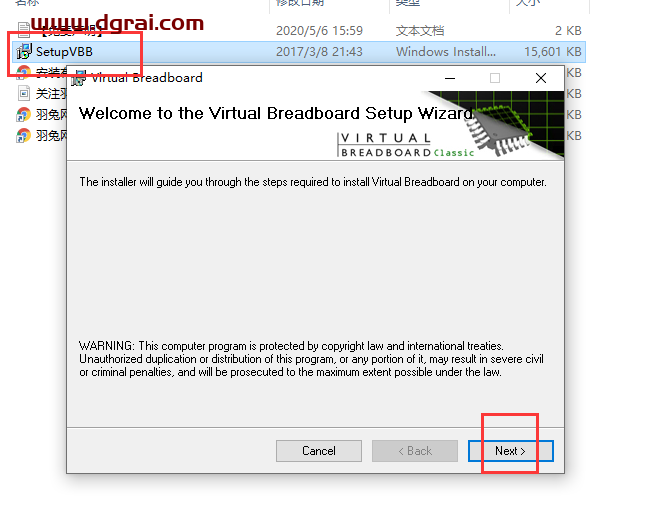Click the greyed-out Back button
Screen dimensions: 660x510
point(415,451)
